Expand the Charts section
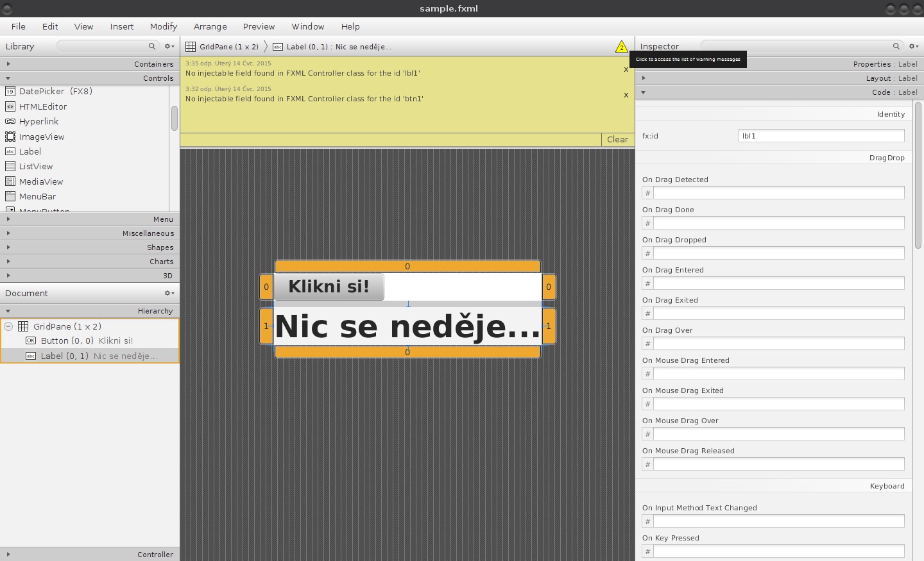 pos(8,261)
